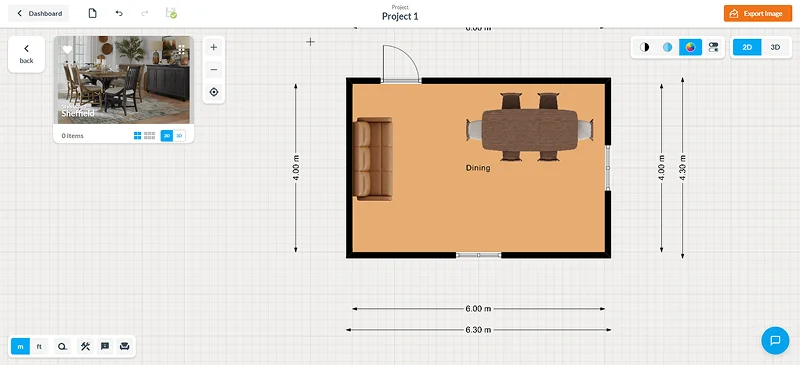Select the blue blueprint color mode
Screen dimensions: 800x365
click(667, 47)
